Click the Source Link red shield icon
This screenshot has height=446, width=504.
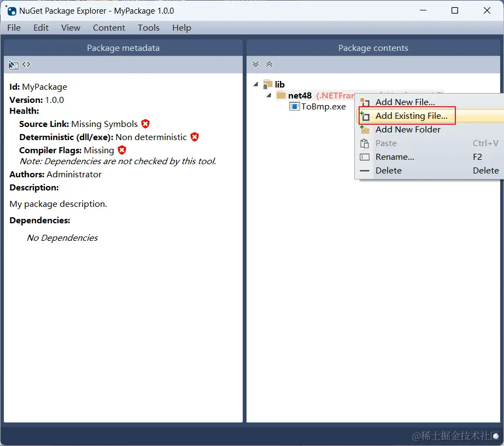[x=145, y=124]
